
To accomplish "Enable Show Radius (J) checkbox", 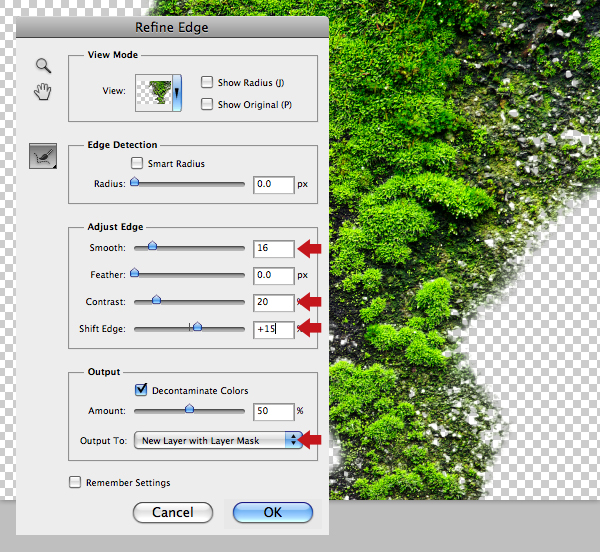I will pos(207,82).
